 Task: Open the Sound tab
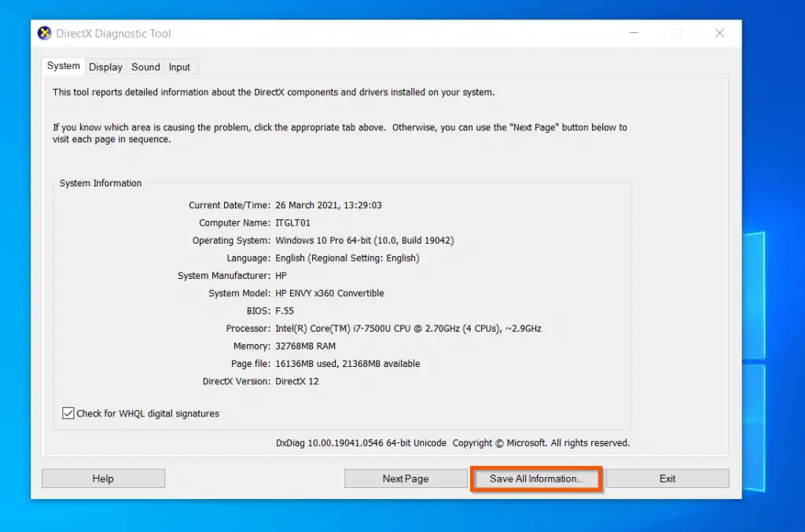point(145,68)
